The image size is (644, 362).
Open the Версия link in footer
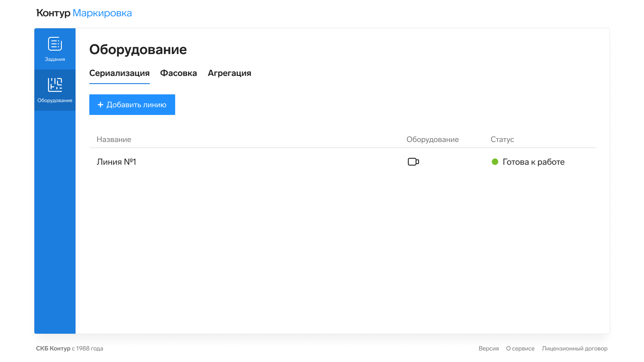489,348
